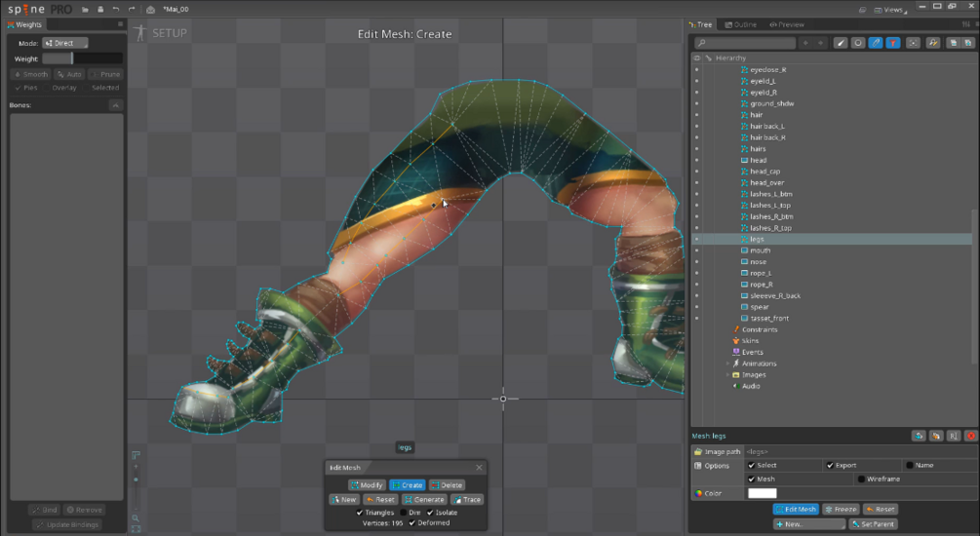The height and width of the screenshot is (536, 980).
Task: Click the Generate button in Edit Mesh
Action: [424, 499]
